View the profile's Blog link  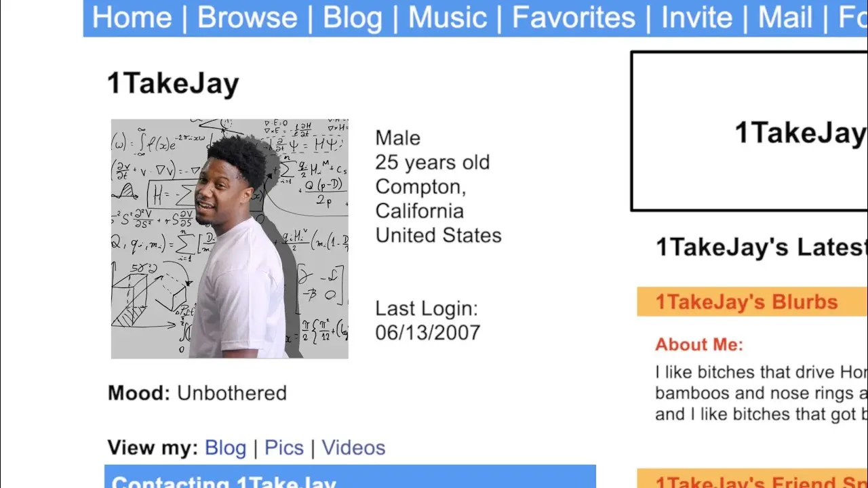tap(225, 447)
